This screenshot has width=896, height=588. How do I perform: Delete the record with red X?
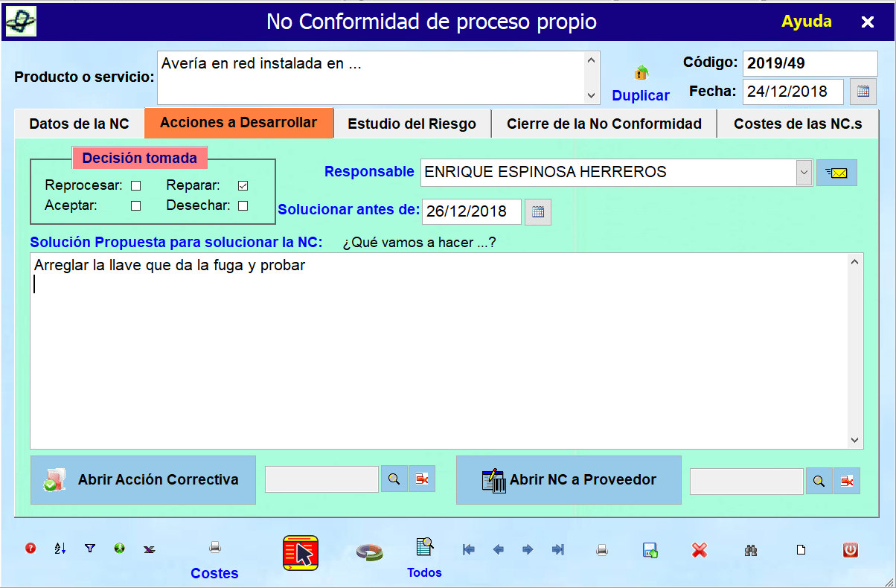tap(699, 550)
